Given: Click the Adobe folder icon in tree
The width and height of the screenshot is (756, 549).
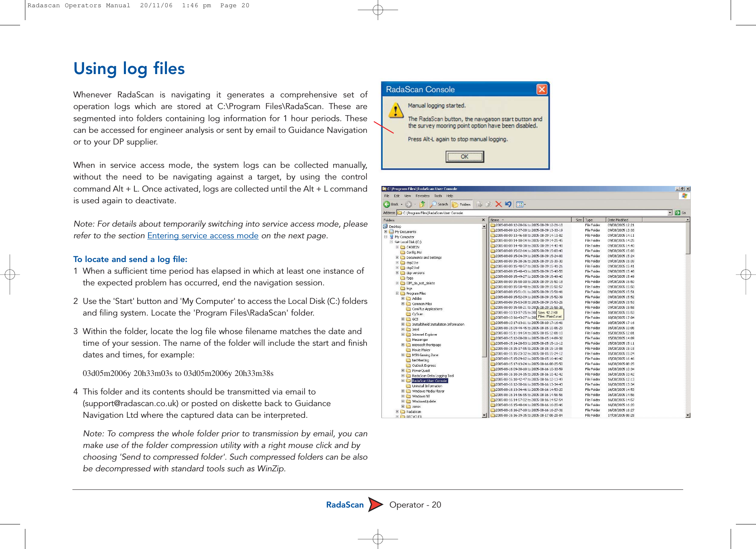Looking at the screenshot, I should (x=408, y=299).
